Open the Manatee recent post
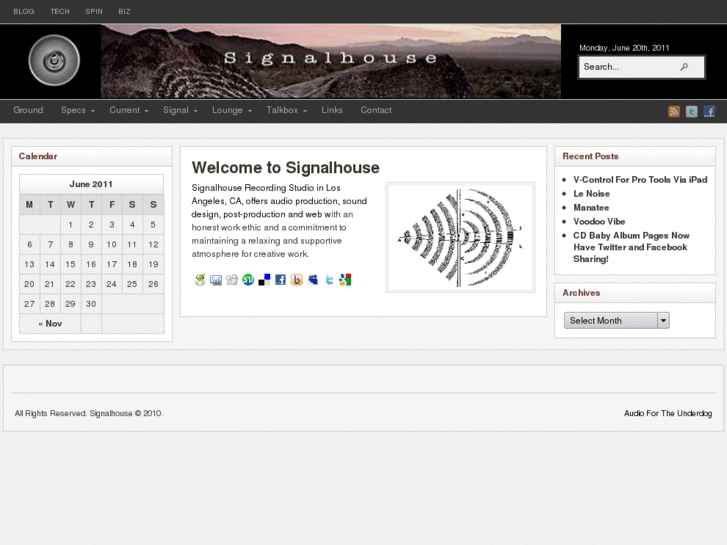727x545 pixels. (x=591, y=207)
